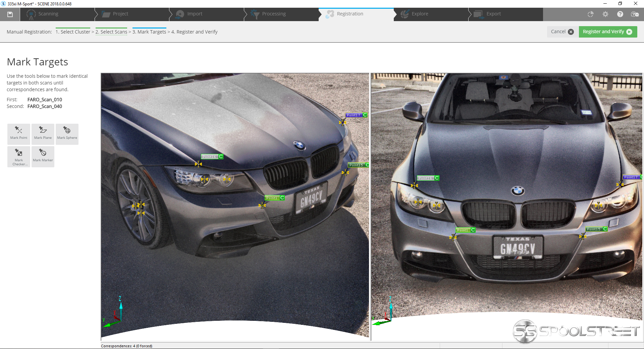This screenshot has width=644, height=349.
Task: Go to the Export workflow tab
Action: click(x=505, y=14)
